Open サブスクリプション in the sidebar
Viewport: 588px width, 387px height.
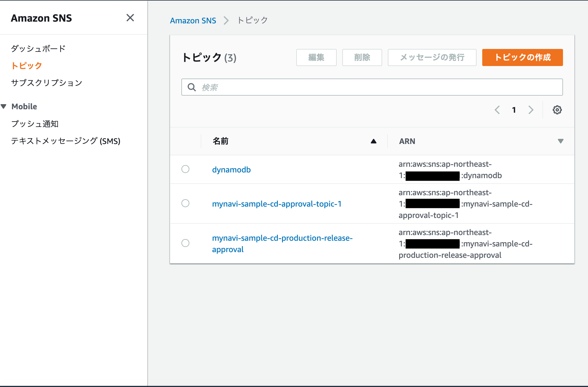(47, 83)
